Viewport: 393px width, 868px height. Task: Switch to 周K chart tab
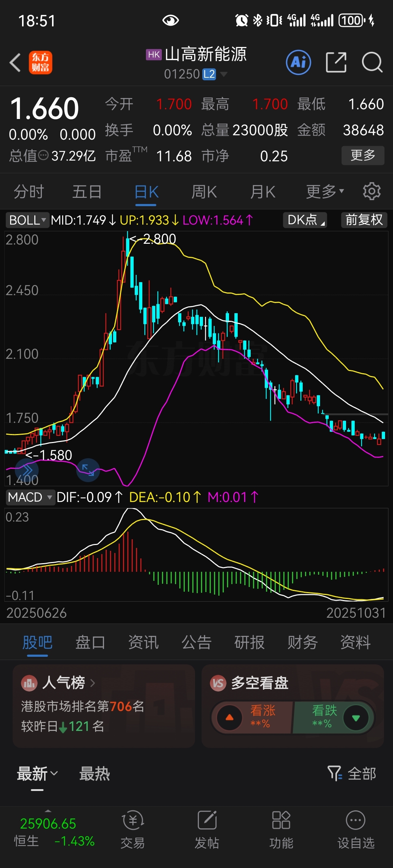(x=204, y=192)
